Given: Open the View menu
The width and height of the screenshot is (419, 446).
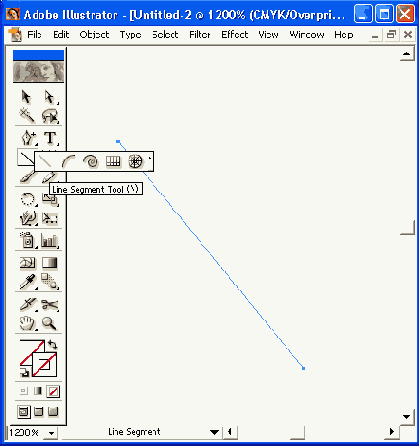Looking at the screenshot, I should 268,35.
